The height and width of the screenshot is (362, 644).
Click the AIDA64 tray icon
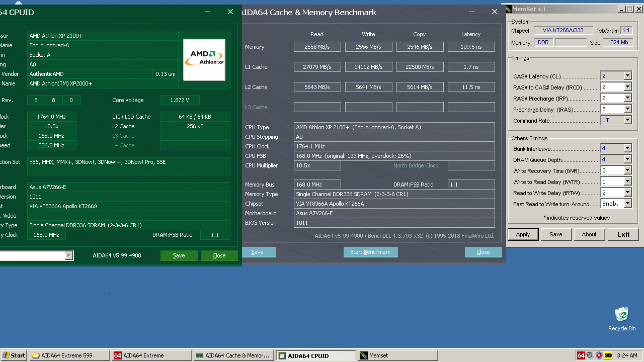[581, 355]
